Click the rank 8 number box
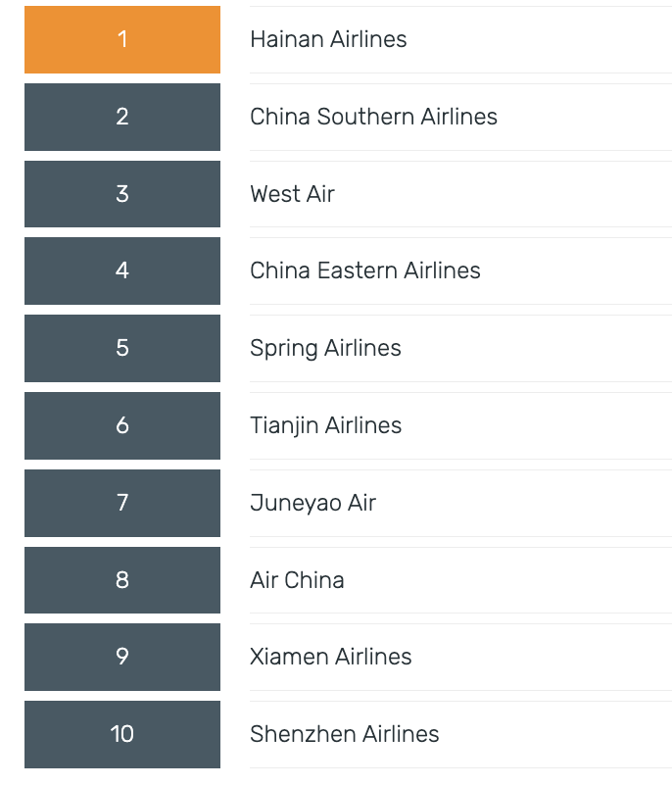 click(122, 580)
